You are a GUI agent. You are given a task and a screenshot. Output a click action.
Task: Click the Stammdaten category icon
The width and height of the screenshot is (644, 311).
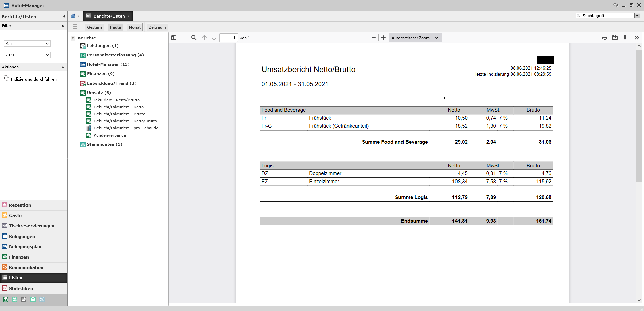tap(83, 144)
